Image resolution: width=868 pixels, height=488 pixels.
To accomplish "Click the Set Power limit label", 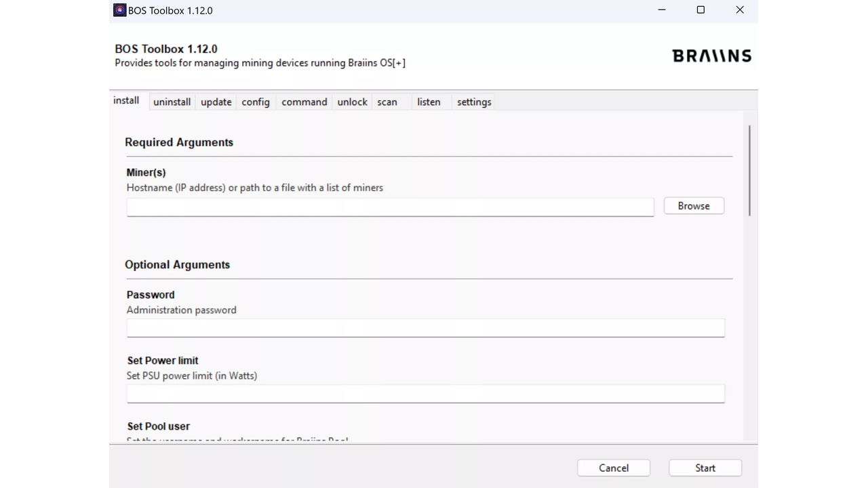I will [163, 361].
